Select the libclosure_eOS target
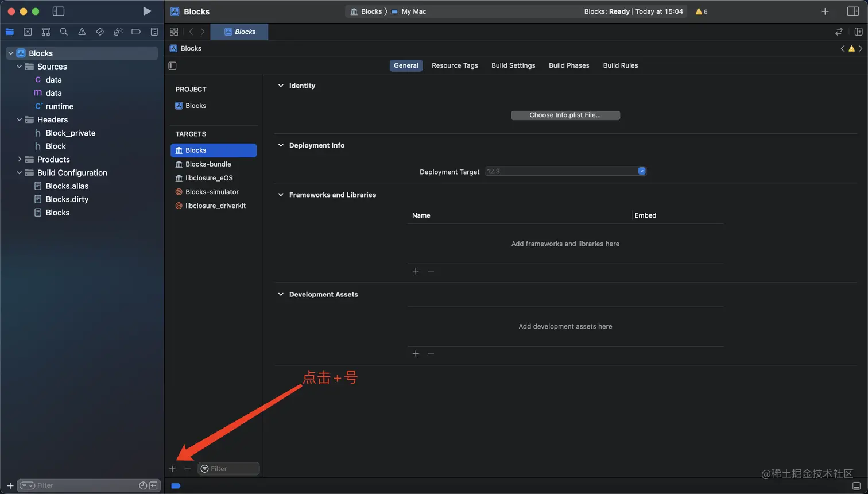The height and width of the screenshot is (494, 868). 214,178
